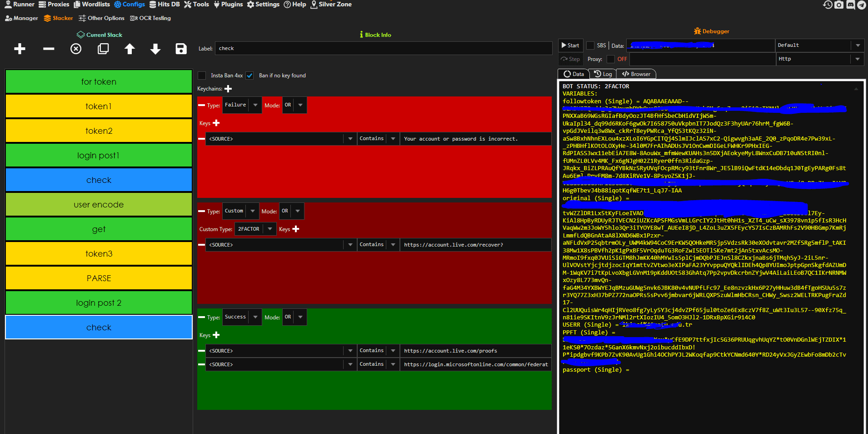Click the add block plus icon
Image resolution: width=868 pixels, height=434 pixels.
point(20,49)
